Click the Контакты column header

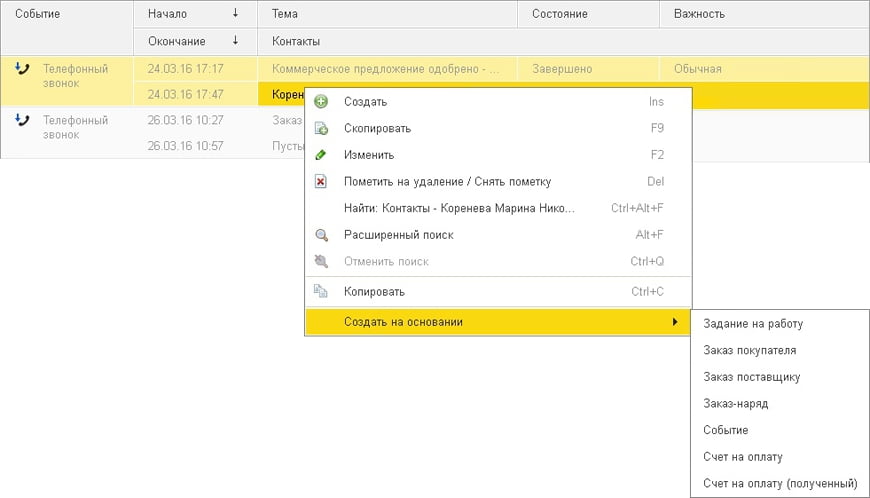564,41
